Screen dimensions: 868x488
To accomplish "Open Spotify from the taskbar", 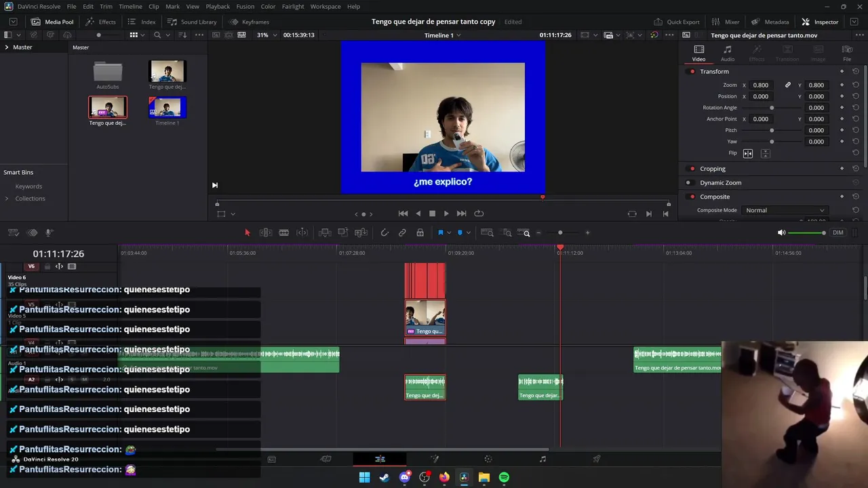I will [504, 478].
